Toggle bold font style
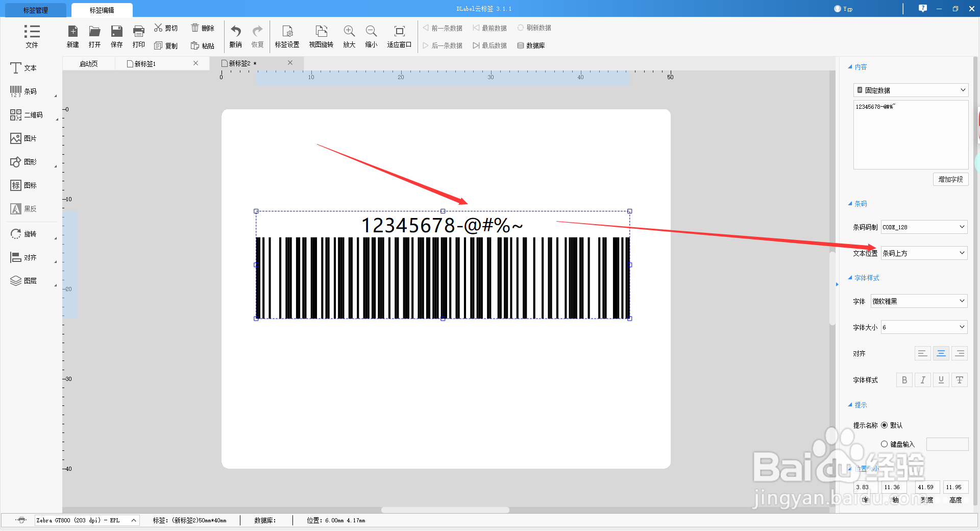The image size is (980, 531). tap(904, 380)
